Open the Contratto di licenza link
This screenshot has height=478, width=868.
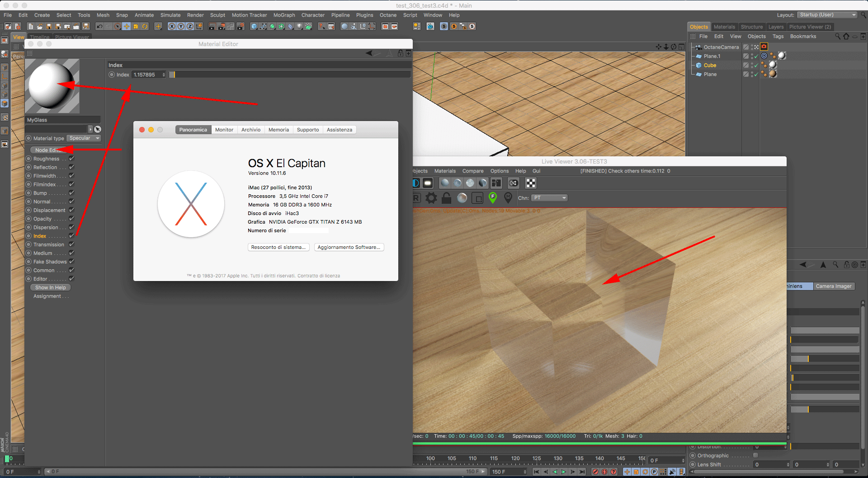click(319, 276)
